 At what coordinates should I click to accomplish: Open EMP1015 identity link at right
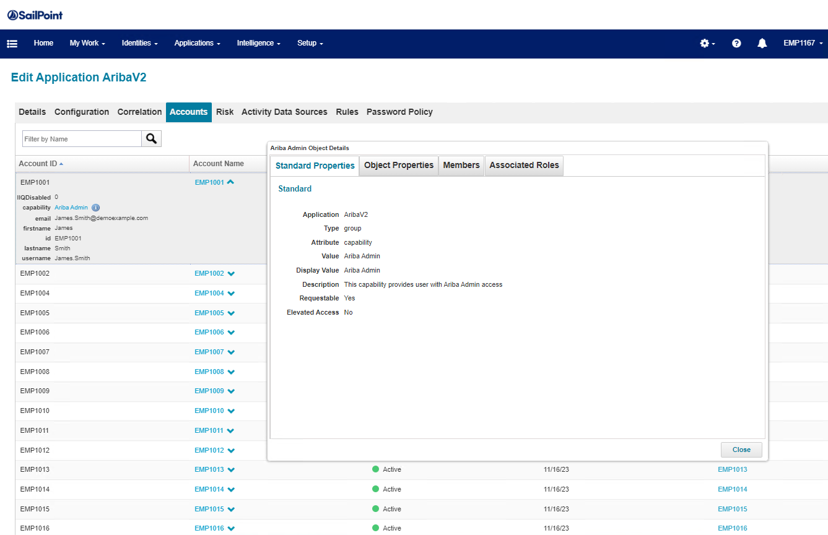(732, 509)
